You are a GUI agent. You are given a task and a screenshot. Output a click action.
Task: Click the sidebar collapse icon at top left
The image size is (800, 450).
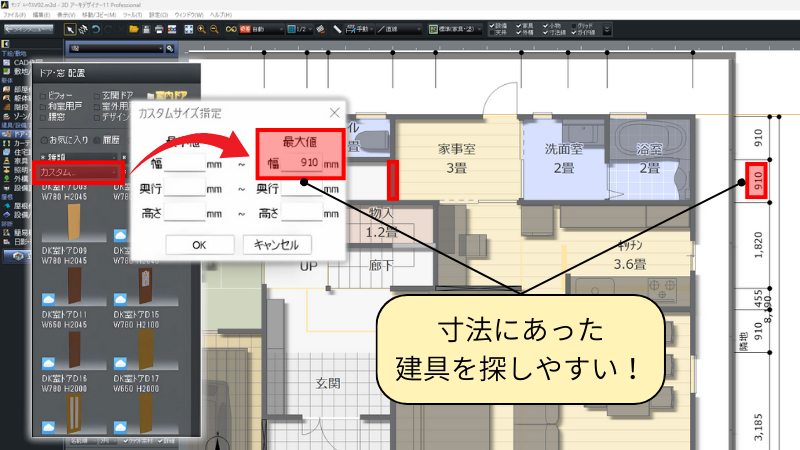coord(5,44)
